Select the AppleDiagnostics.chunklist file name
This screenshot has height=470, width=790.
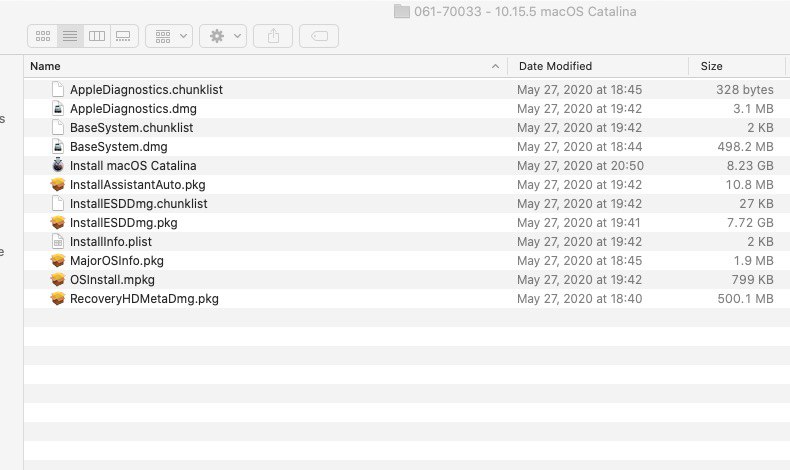[146, 90]
